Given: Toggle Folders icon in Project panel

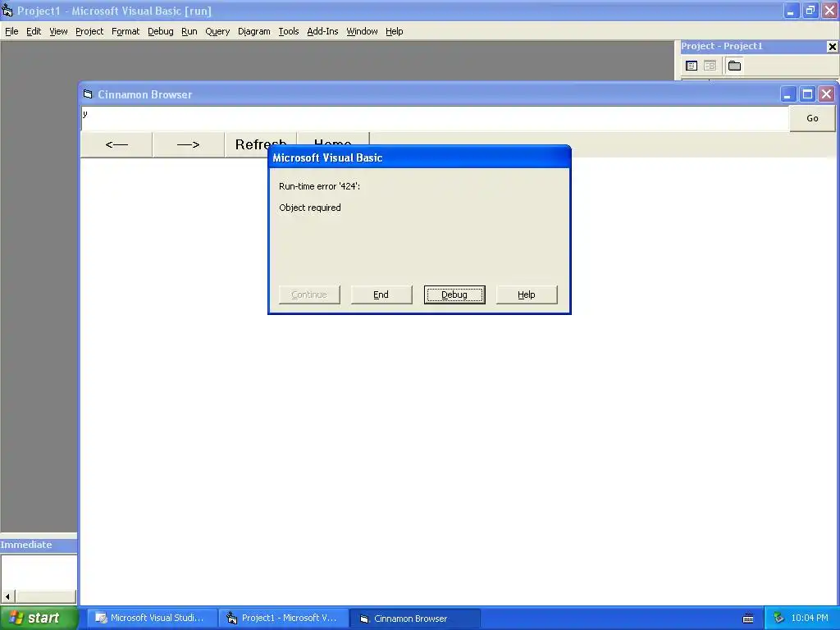Looking at the screenshot, I should click(x=734, y=66).
